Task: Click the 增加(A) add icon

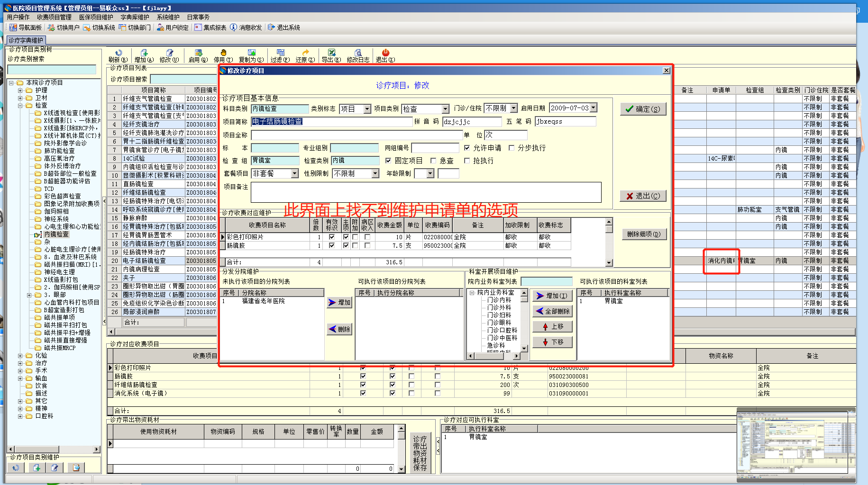Action: pyautogui.click(x=144, y=53)
